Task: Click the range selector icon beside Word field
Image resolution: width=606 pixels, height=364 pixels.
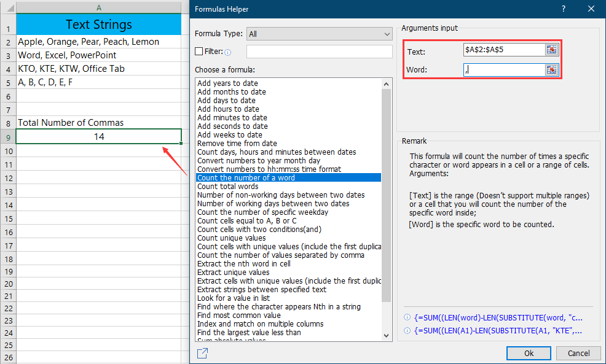Action: [x=552, y=69]
